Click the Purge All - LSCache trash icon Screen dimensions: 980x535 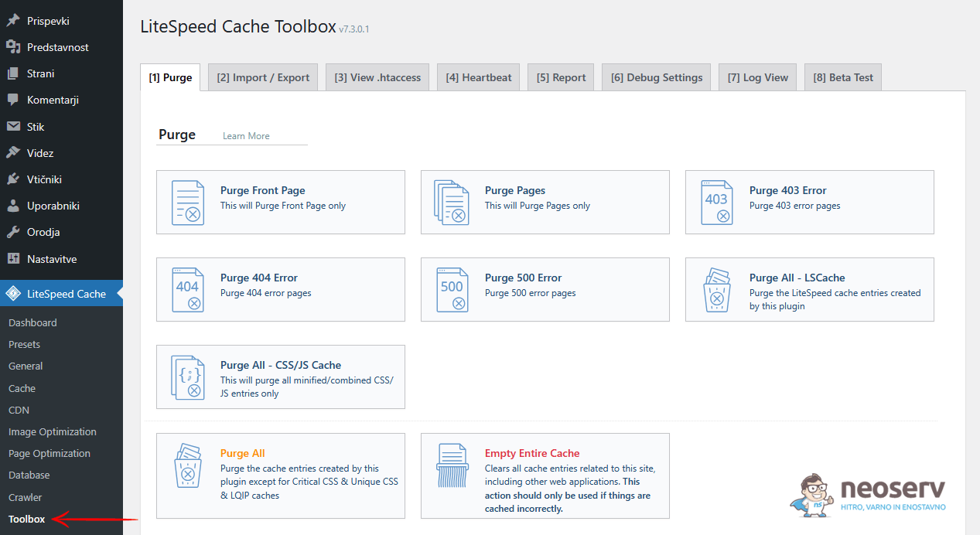point(717,290)
